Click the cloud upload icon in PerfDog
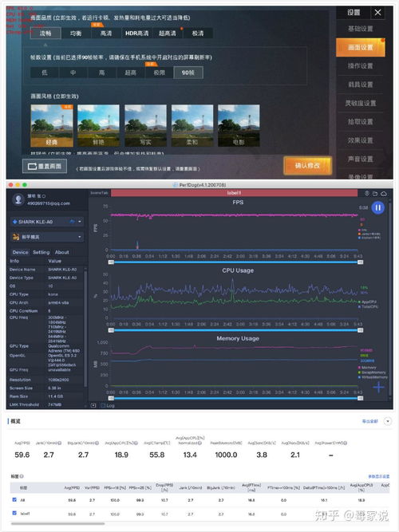The height and width of the screenshot is (532, 399). 384,193
